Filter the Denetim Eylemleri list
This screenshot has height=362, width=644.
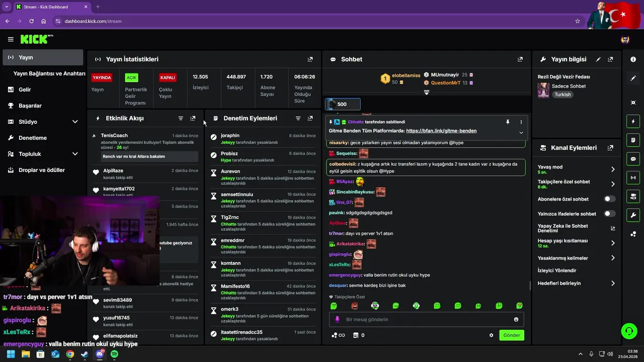[298, 118]
